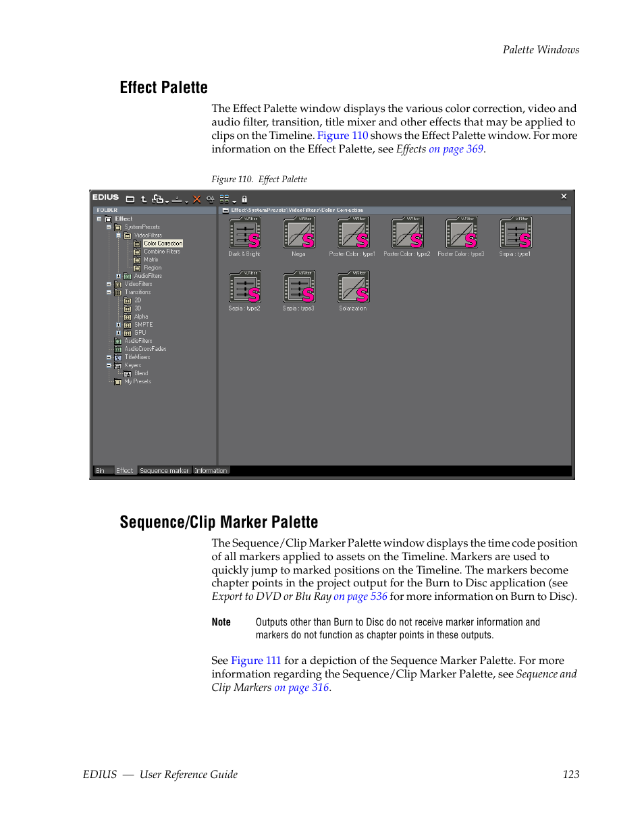Select the Dark & Bright effect preset
Viewport: 644px width, 828px height.
coord(244,237)
